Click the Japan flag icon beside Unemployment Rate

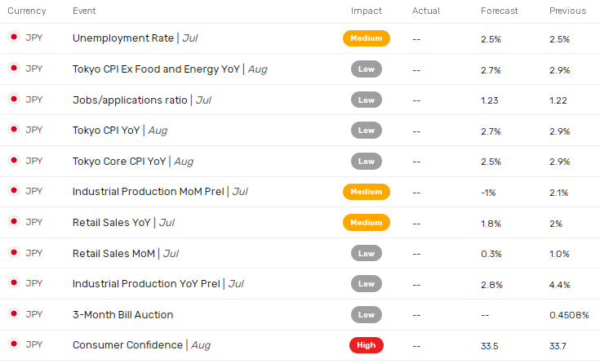click(x=13, y=38)
